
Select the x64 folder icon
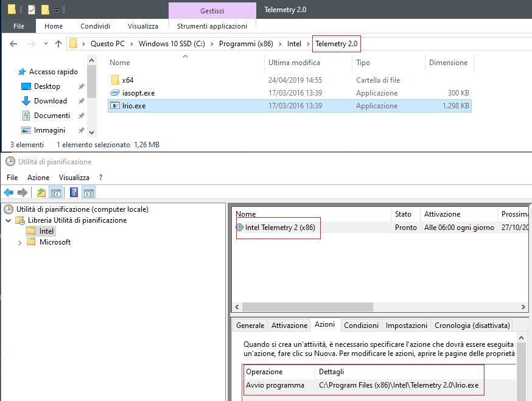[115, 80]
